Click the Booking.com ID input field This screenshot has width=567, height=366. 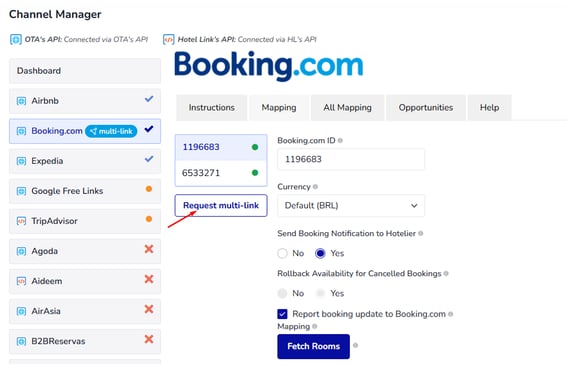pos(351,159)
